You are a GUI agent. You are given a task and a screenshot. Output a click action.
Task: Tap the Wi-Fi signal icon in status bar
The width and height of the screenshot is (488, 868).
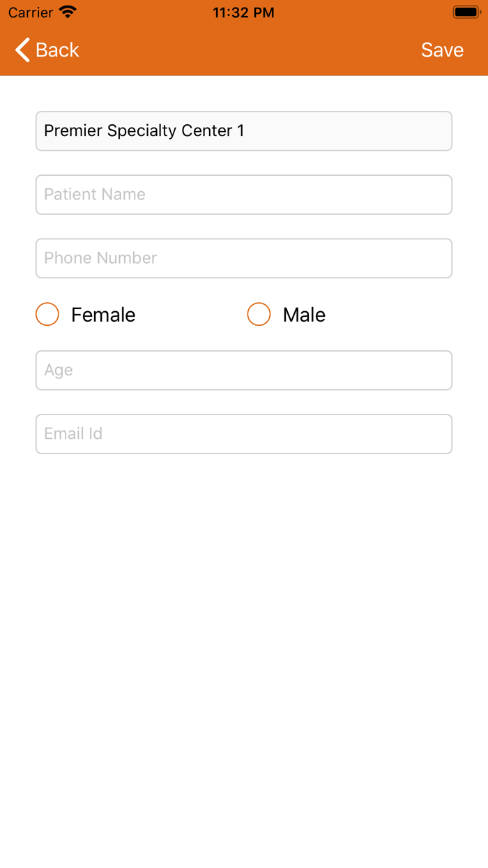point(68,12)
